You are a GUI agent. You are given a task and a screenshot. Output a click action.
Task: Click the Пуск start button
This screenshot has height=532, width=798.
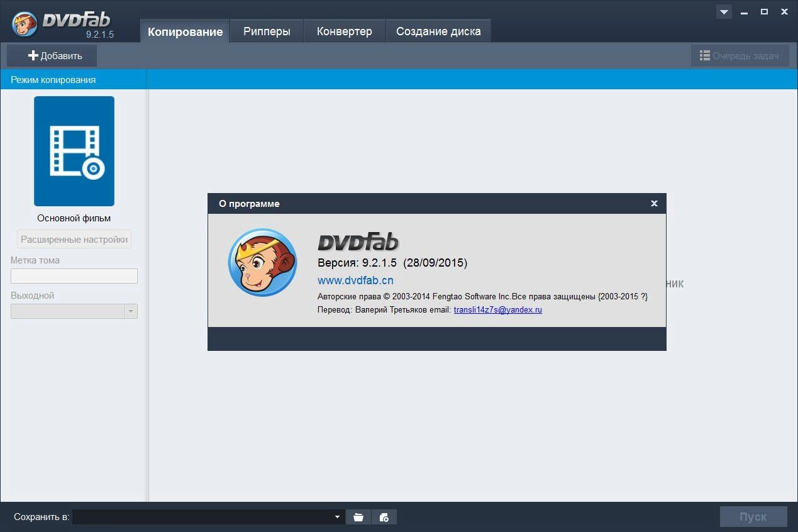(x=753, y=517)
